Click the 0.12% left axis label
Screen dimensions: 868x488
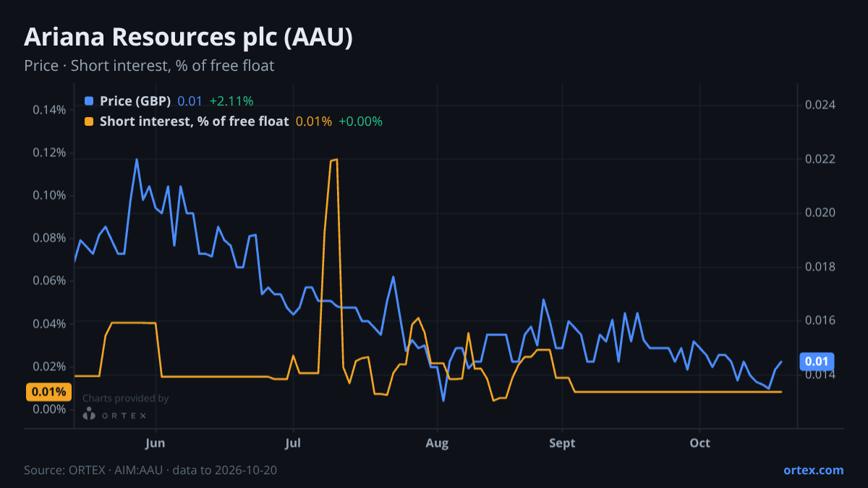point(49,153)
